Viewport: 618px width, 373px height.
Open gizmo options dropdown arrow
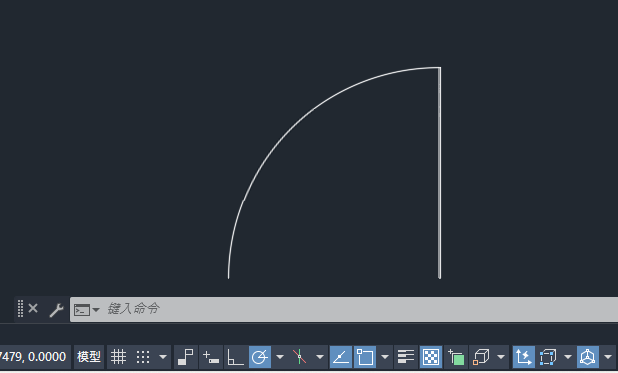coord(608,357)
